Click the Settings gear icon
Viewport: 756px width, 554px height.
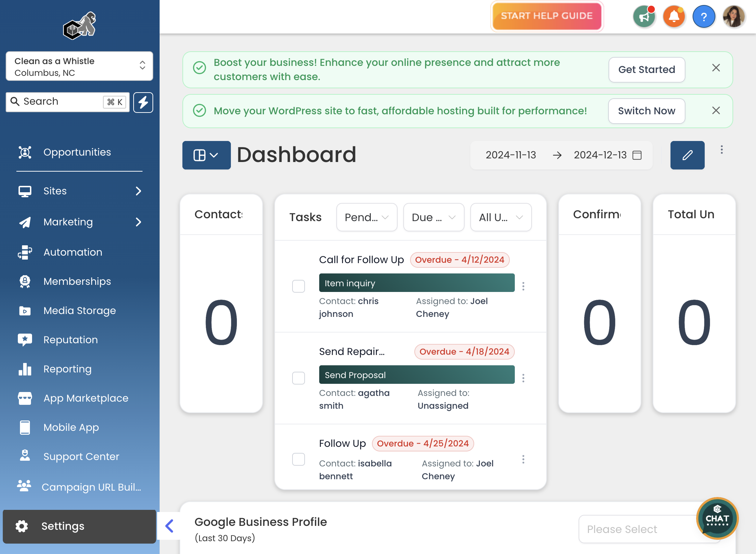(22, 526)
